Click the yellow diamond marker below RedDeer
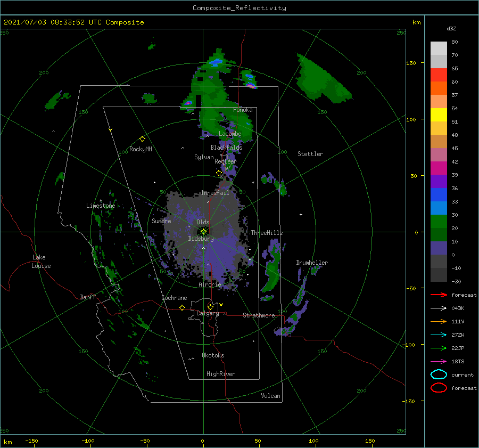479x448 pixels. coord(219,173)
